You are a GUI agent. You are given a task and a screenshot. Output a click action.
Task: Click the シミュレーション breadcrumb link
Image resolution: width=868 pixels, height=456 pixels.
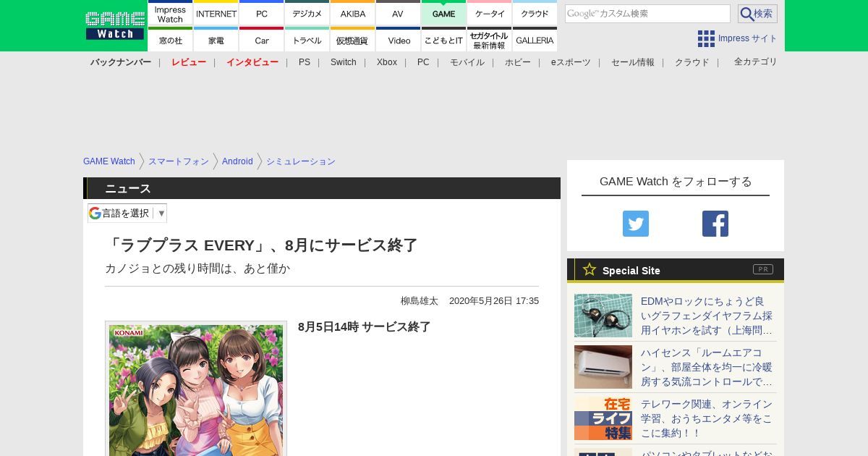click(x=301, y=161)
